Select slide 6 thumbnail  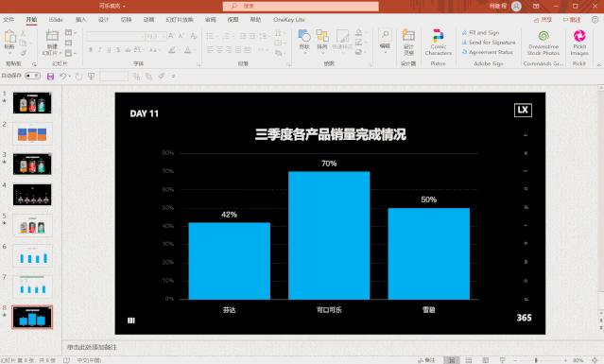[32, 256]
